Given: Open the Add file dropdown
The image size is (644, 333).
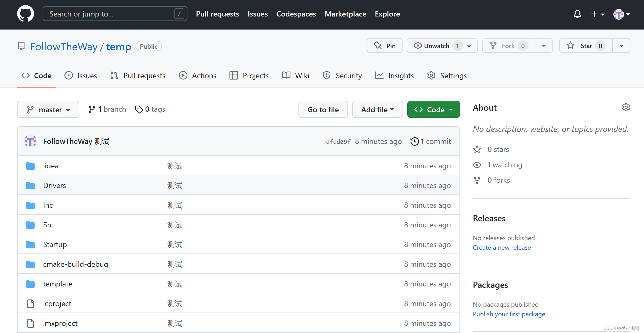Looking at the screenshot, I should [377, 110].
